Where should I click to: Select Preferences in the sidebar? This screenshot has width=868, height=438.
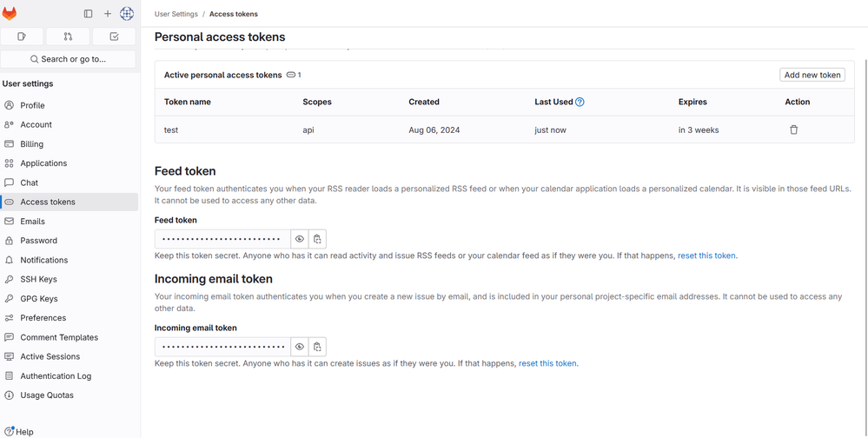(43, 318)
